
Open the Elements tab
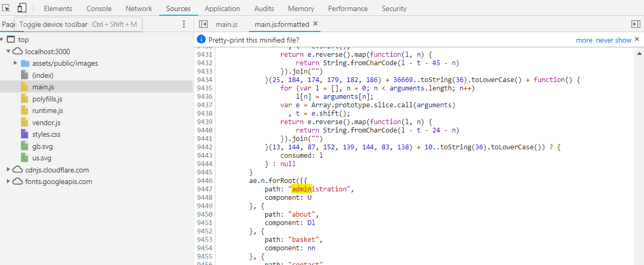point(58,8)
